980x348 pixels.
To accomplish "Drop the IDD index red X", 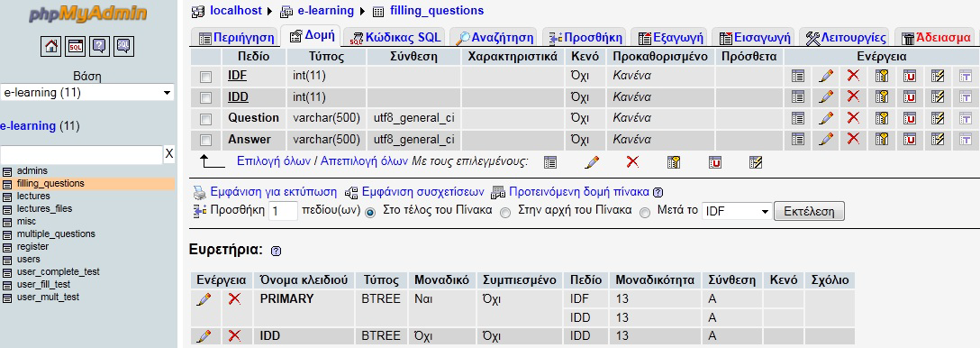I will [235, 336].
